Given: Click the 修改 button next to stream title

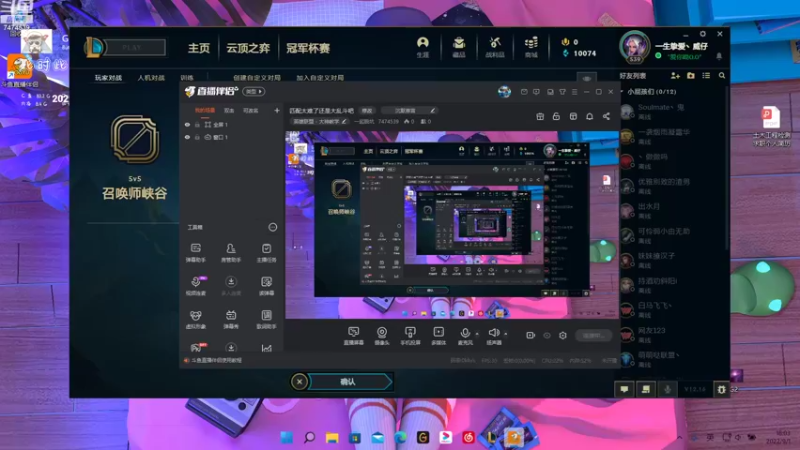Looking at the screenshot, I should click(x=367, y=110).
